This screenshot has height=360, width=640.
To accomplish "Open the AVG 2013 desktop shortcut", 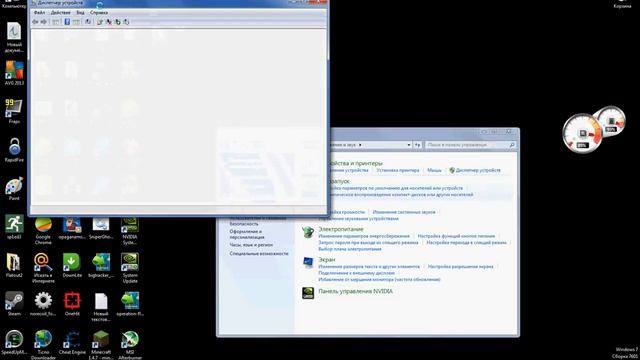I will pyautogui.click(x=14, y=73).
